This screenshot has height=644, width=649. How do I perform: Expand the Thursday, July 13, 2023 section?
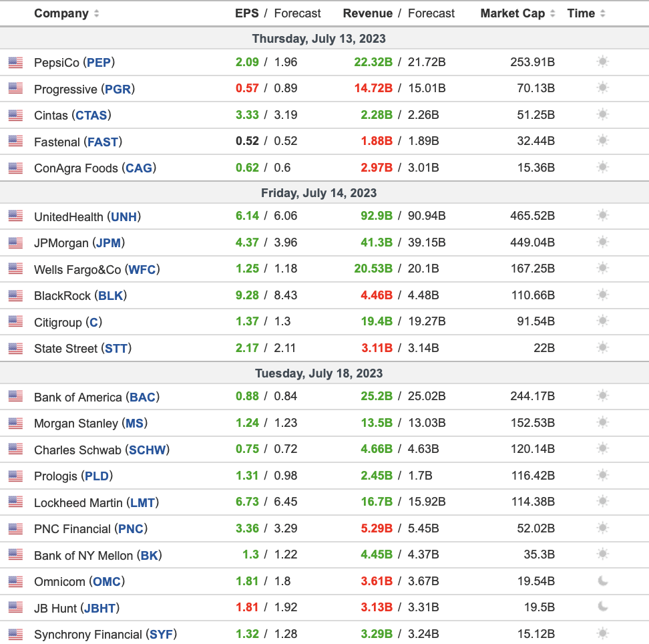(318, 39)
